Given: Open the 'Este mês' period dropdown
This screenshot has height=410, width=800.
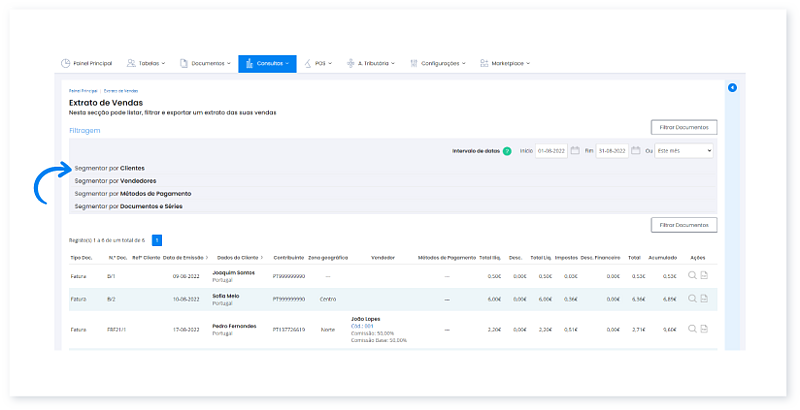Looking at the screenshot, I should [684, 150].
